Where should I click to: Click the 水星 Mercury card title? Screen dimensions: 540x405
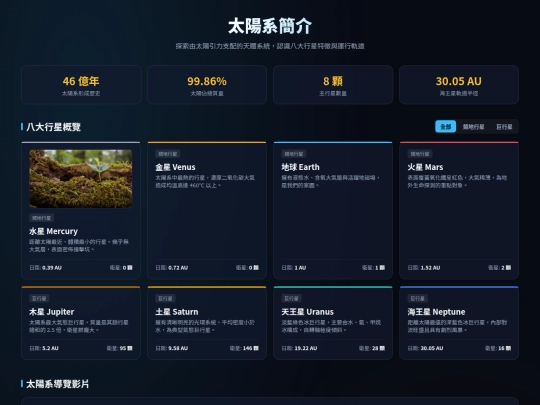click(53, 231)
